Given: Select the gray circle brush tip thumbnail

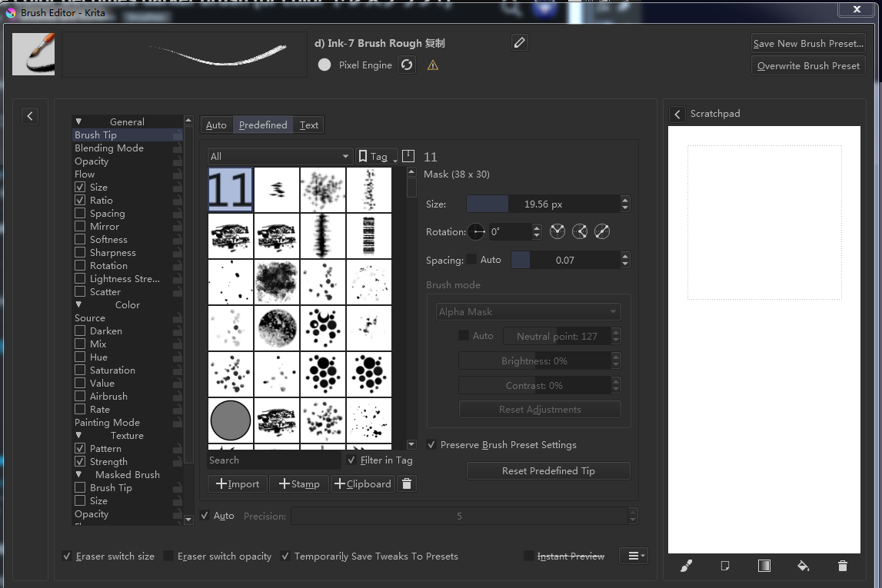Looking at the screenshot, I should pyautogui.click(x=231, y=420).
